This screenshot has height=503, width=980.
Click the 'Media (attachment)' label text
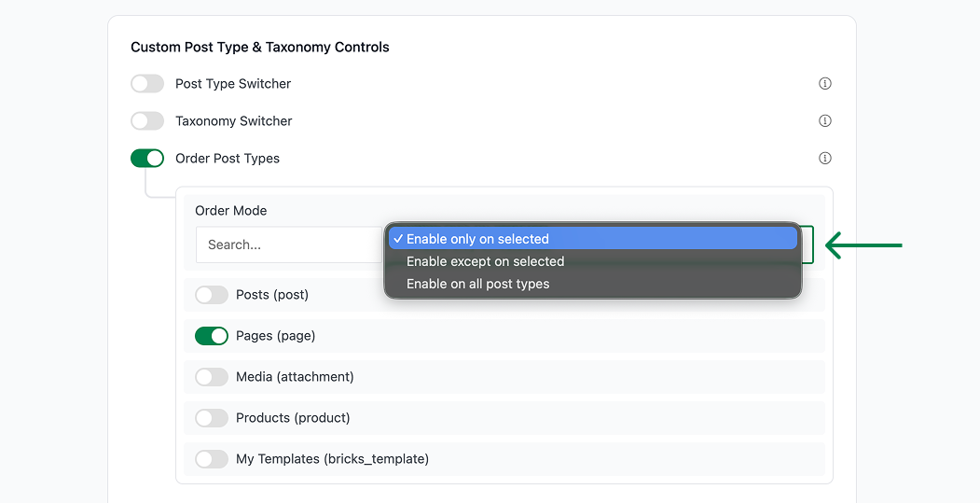click(x=295, y=377)
